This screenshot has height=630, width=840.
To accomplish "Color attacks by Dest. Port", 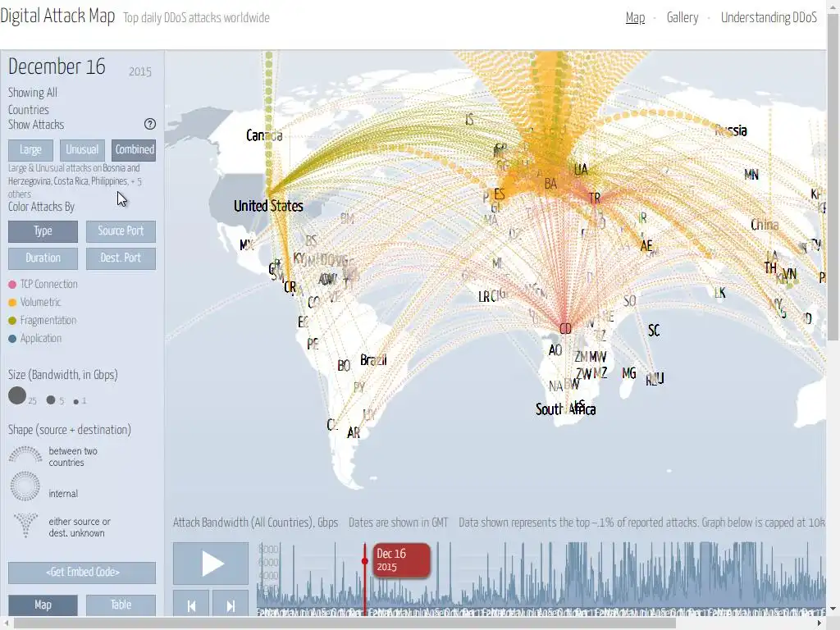I will point(121,258).
